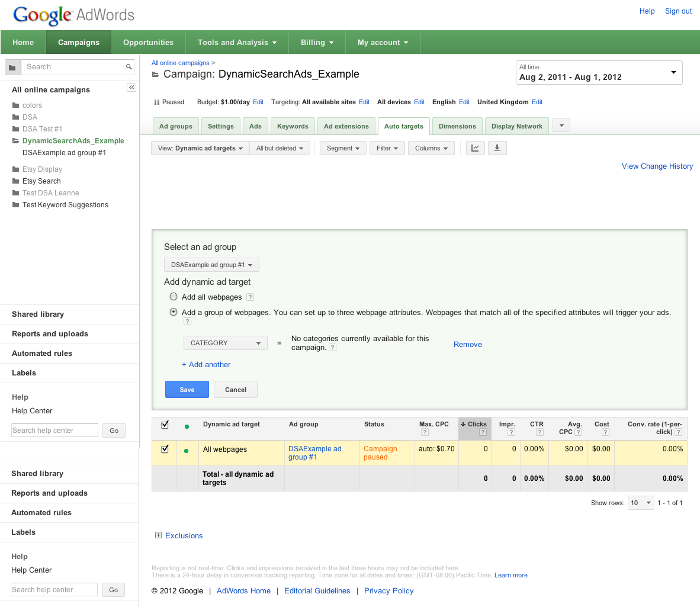Image resolution: width=700 pixels, height=607 pixels.
Task: Open All but deleted dropdown
Action: pos(280,148)
